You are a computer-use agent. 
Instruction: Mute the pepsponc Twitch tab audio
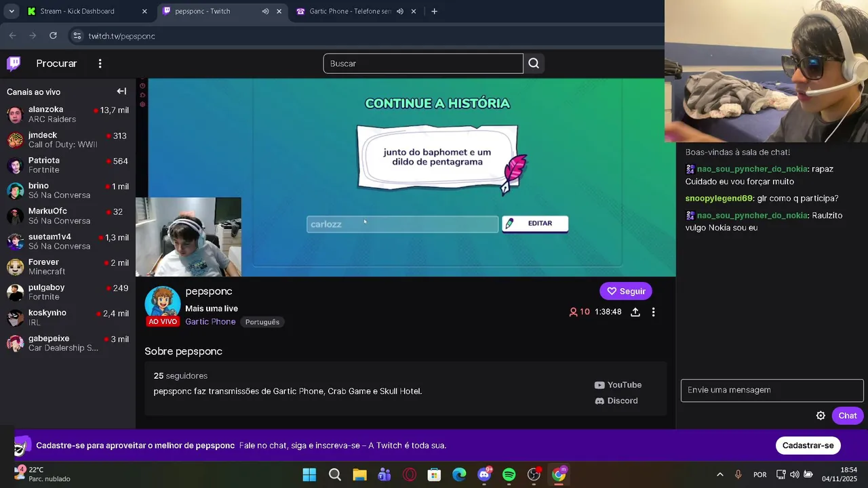pos(265,12)
